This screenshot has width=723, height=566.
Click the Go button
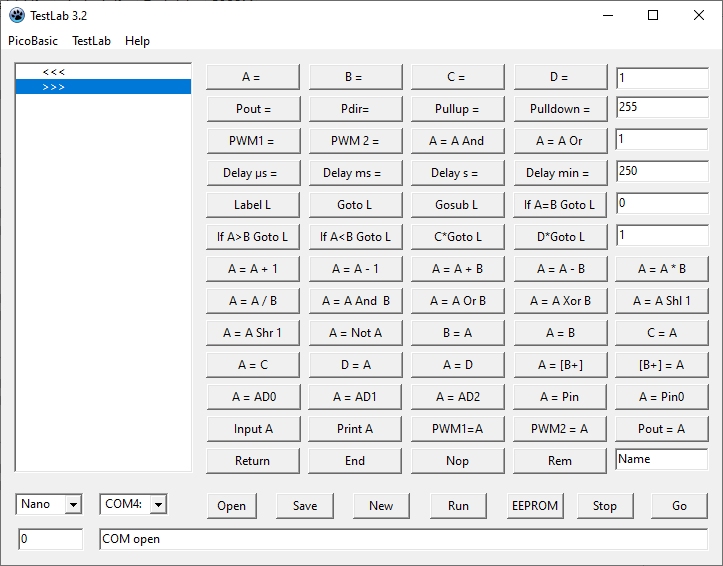pos(679,505)
